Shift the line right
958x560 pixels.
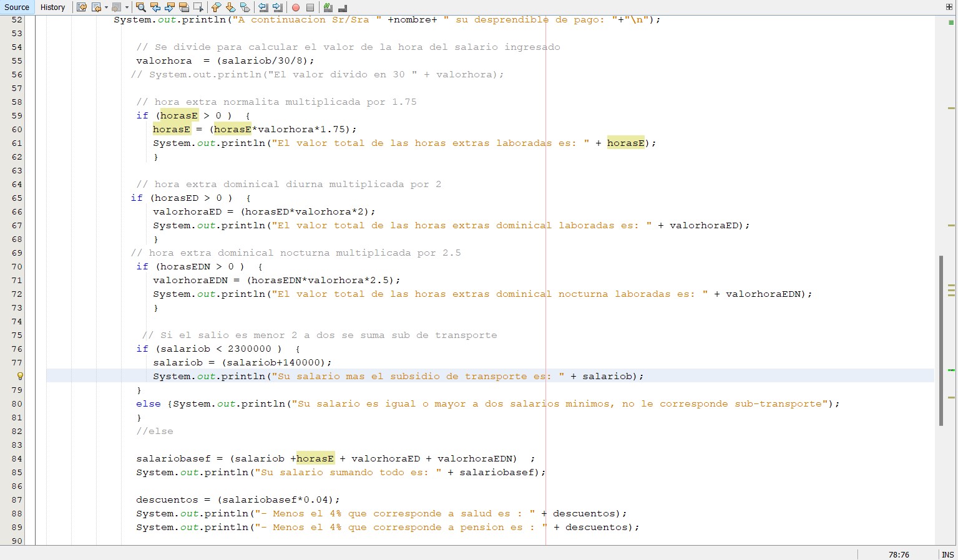(278, 7)
